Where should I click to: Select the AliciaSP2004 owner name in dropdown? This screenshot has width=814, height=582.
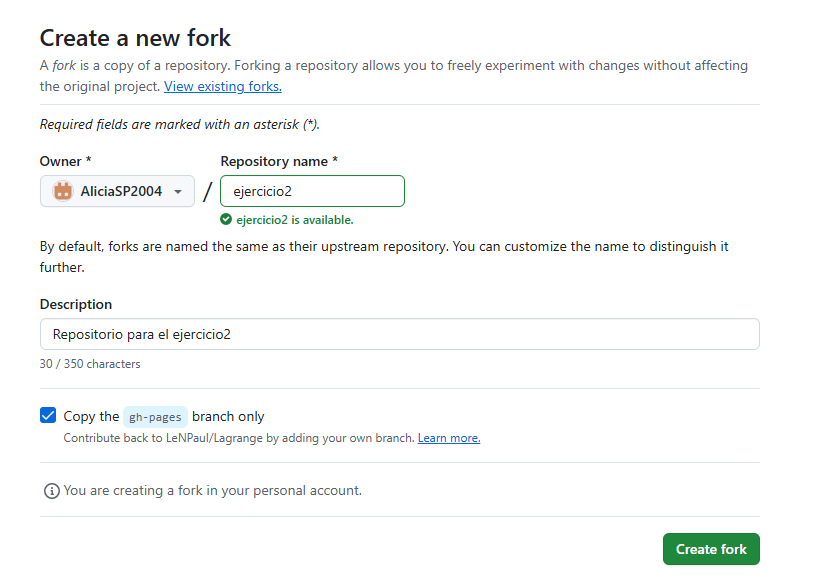pyautogui.click(x=121, y=192)
